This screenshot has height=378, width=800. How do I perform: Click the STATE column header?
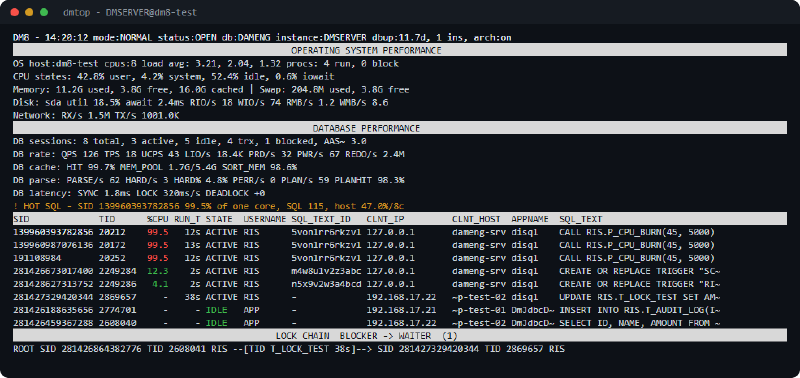[219, 219]
